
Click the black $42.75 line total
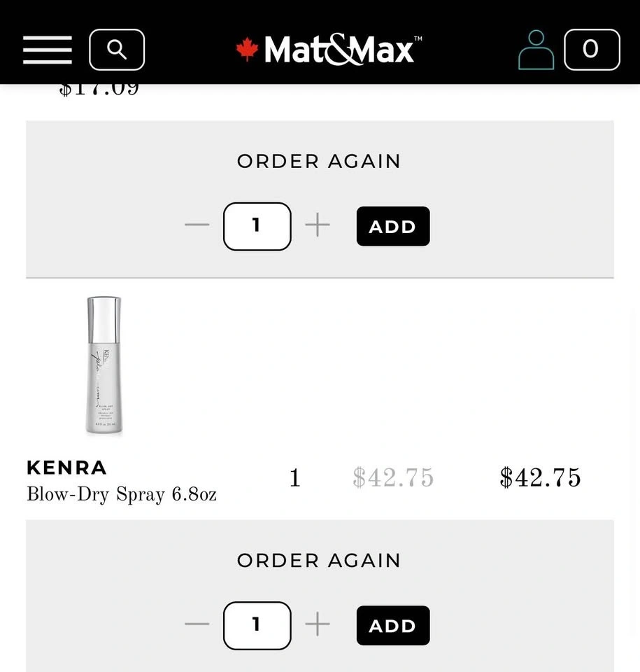click(x=540, y=478)
